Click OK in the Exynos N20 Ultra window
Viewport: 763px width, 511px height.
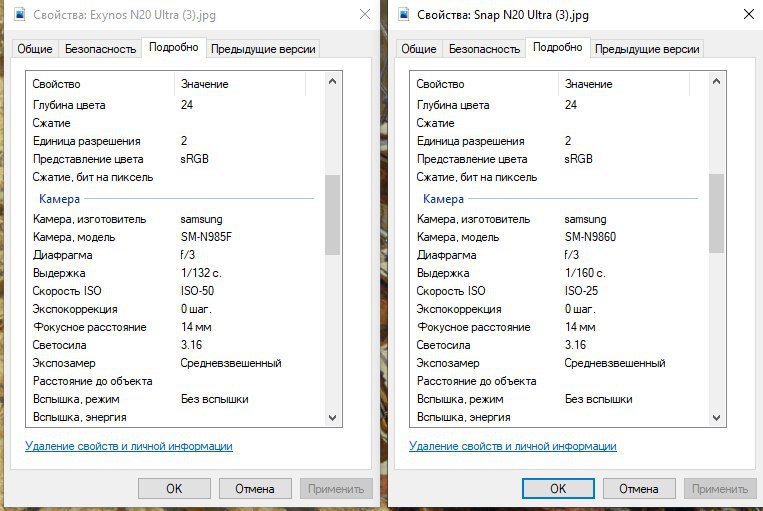tap(174, 489)
